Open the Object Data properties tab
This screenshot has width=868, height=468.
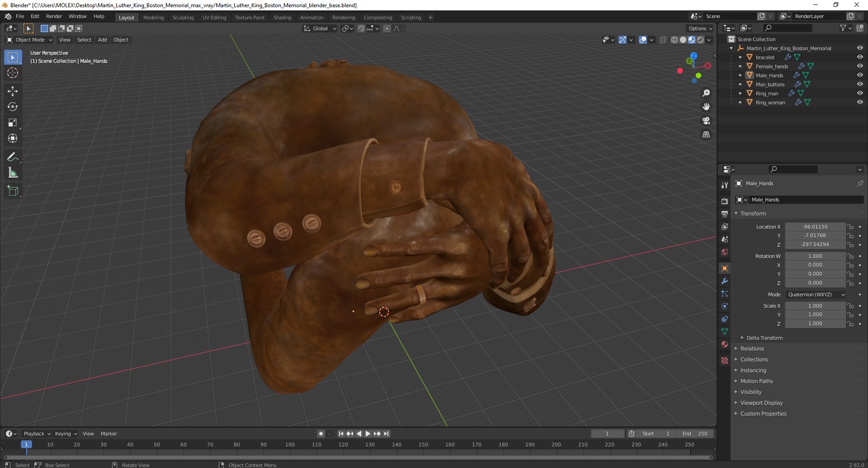pyautogui.click(x=725, y=332)
